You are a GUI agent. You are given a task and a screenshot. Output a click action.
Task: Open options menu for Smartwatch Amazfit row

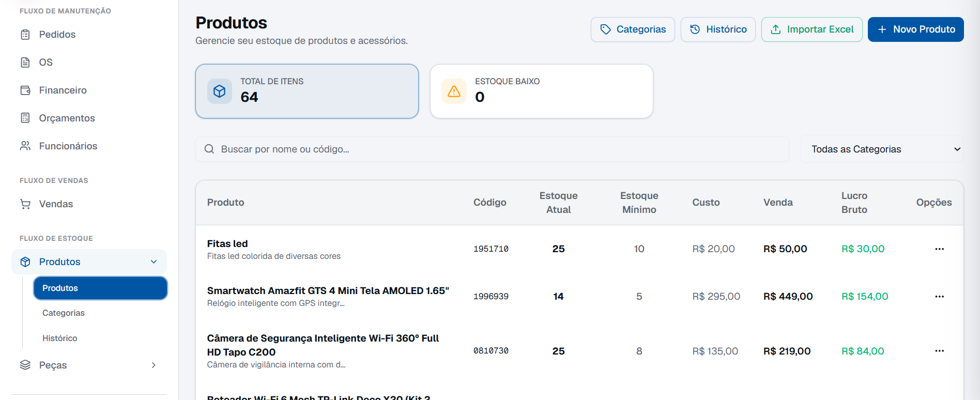pyautogui.click(x=939, y=297)
